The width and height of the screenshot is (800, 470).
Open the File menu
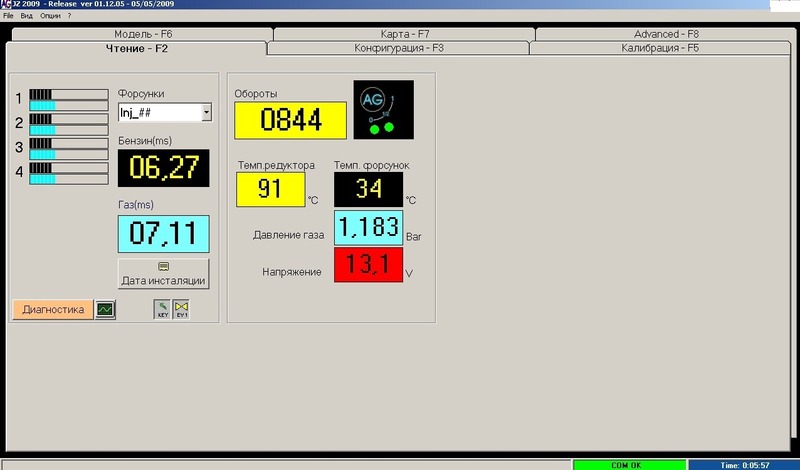coord(8,17)
